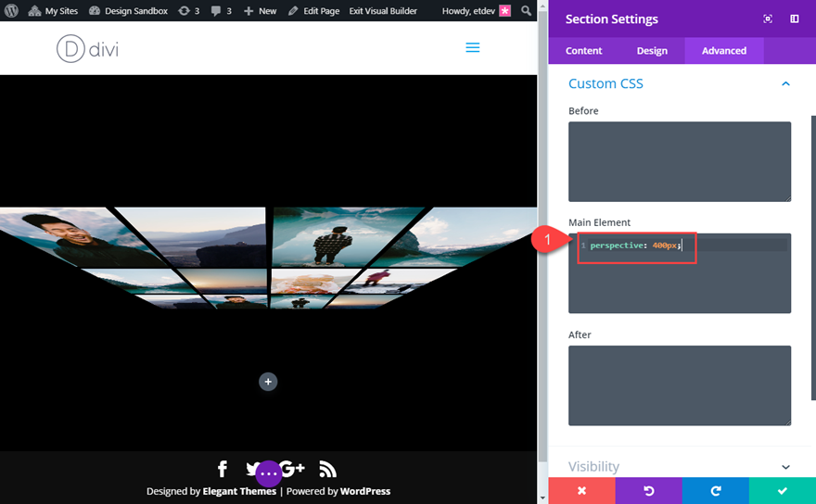Collapse the Custom CSS section
This screenshot has height=504, width=816.
[x=785, y=83]
